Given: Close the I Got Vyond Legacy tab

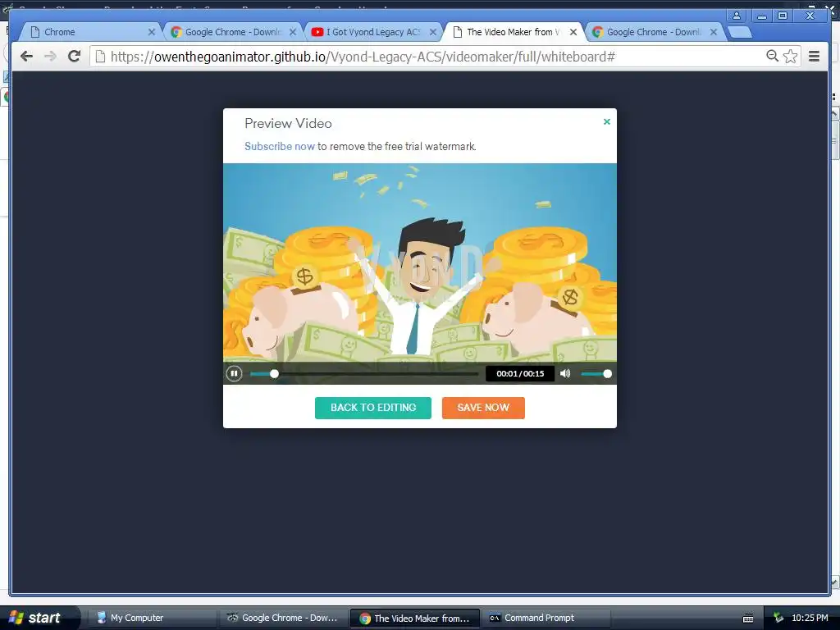Looking at the screenshot, I should point(433,32).
